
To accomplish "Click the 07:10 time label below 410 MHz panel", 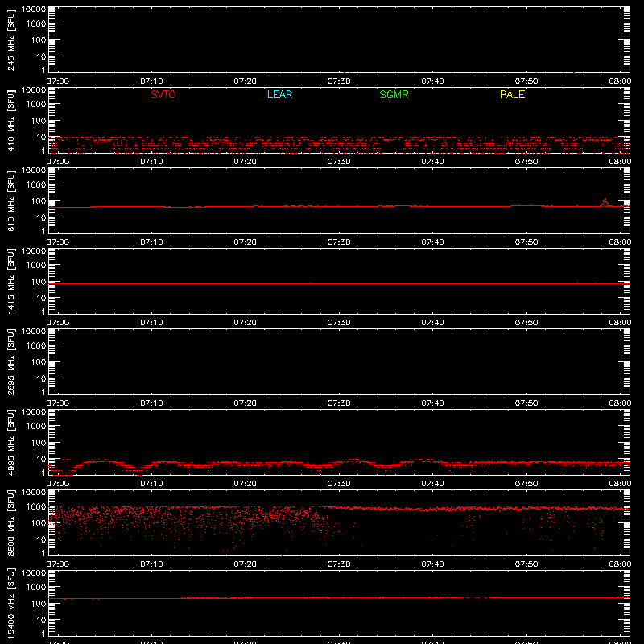I will (151, 162).
